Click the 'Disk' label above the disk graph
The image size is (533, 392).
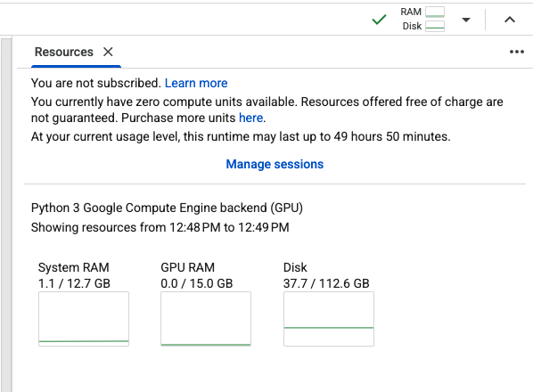tap(295, 267)
